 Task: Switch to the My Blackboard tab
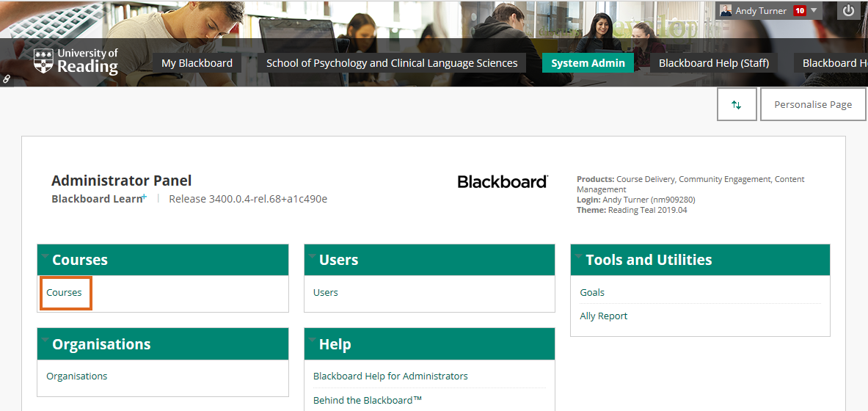[x=197, y=63]
